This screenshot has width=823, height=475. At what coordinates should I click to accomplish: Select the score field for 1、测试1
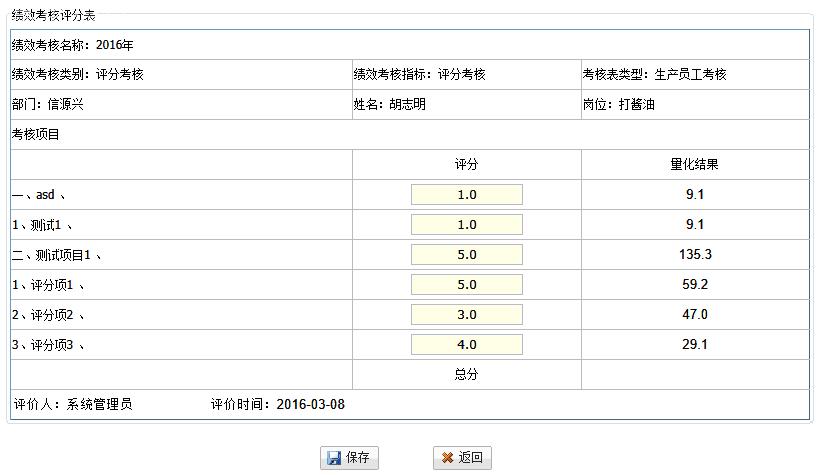pos(466,225)
